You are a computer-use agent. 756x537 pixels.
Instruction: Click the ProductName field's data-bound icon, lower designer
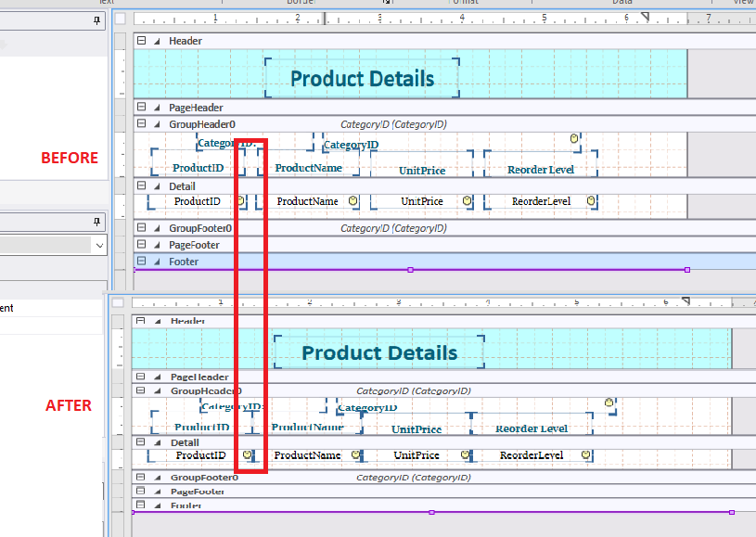click(356, 454)
